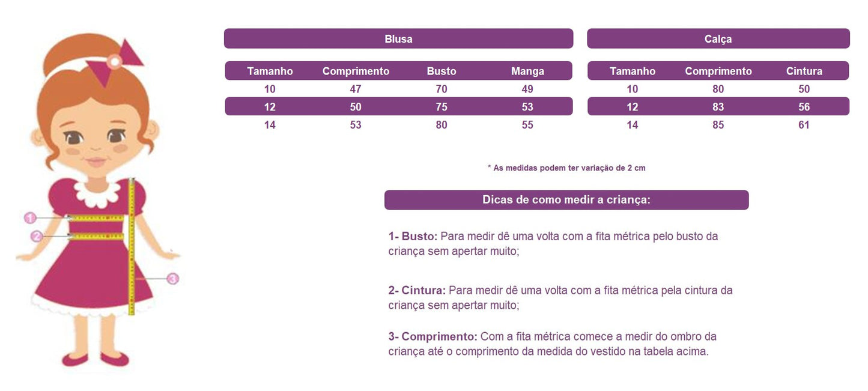Select the size 12 row in Calça table
Screen dimensions: 868x391
[718, 106]
